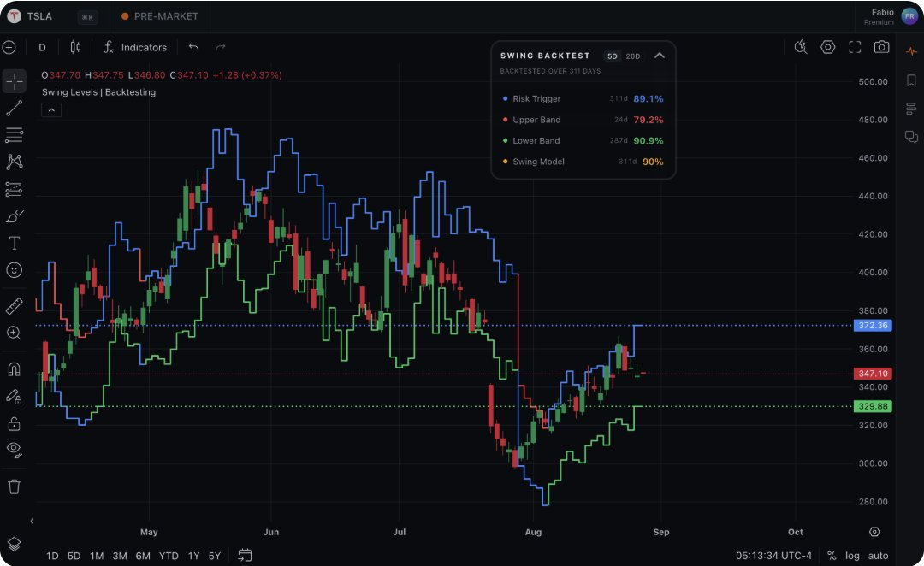This screenshot has height=566, width=924.
Task: Open the candlestick chart type selector
Action: (75, 47)
